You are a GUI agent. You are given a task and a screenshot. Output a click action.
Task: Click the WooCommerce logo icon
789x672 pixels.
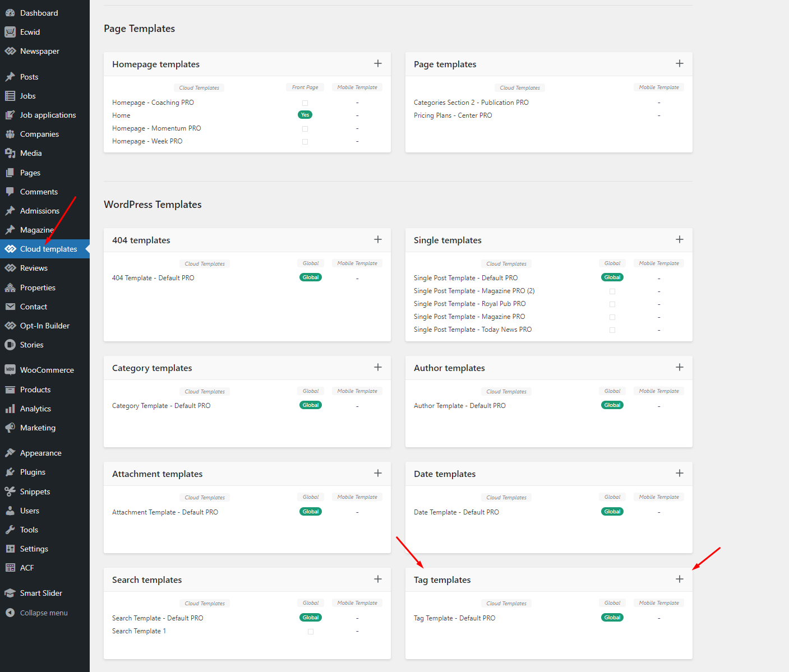pos(10,370)
